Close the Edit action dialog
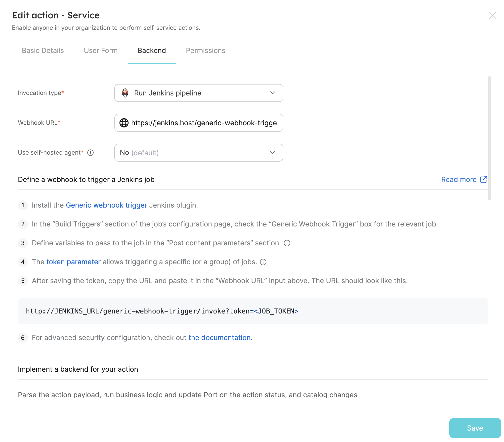Image resolution: width=504 pixels, height=442 pixels. (492, 15)
